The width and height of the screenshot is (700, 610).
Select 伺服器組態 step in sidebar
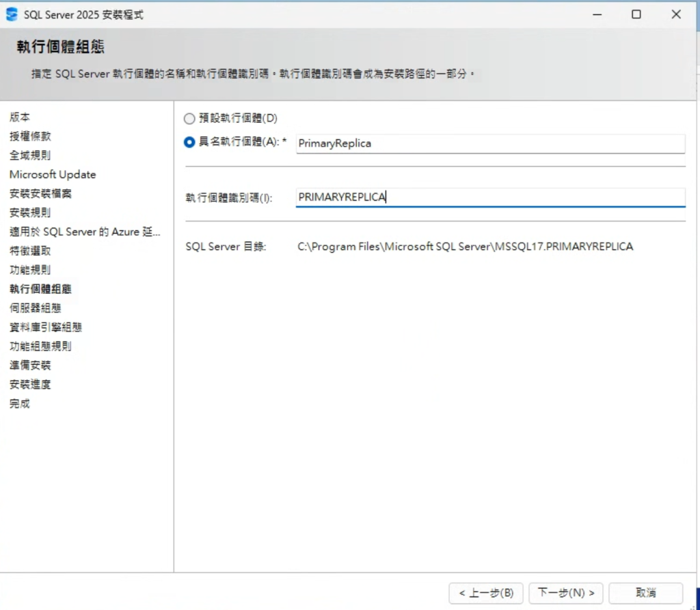[x=36, y=308]
